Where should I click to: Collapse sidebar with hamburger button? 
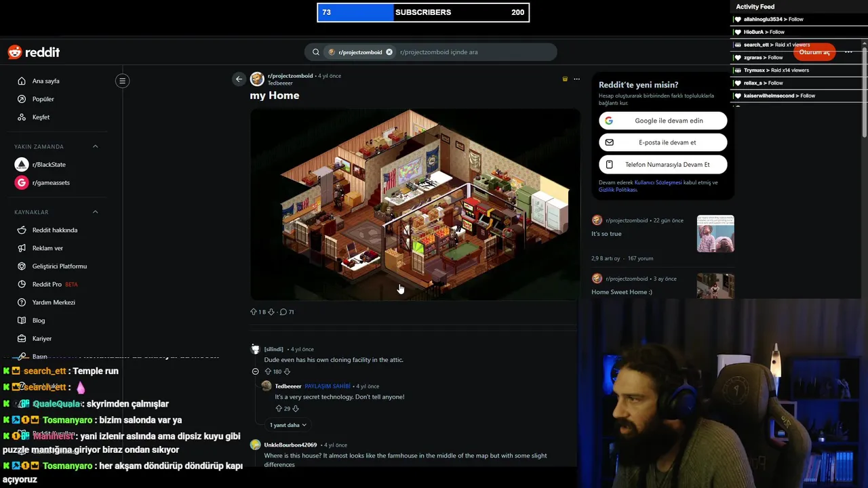pyautogui.click(x=122, y=81)
